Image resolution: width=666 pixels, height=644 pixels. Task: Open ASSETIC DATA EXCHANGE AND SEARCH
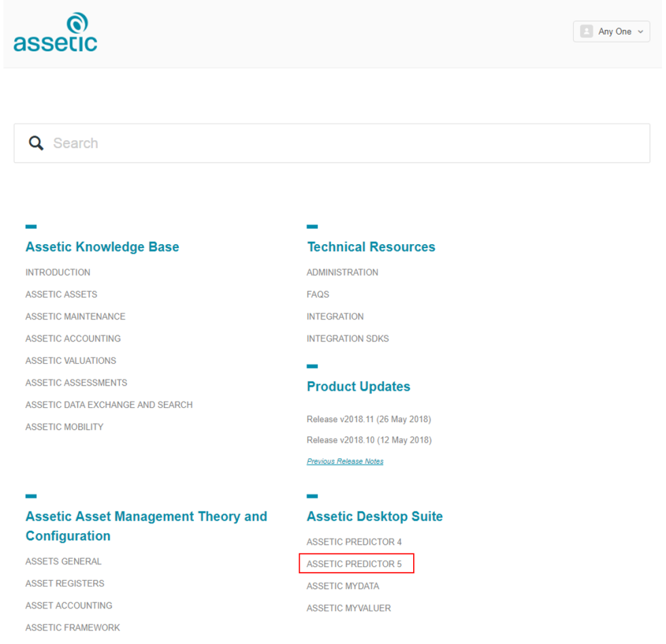(x=109, y=405)
